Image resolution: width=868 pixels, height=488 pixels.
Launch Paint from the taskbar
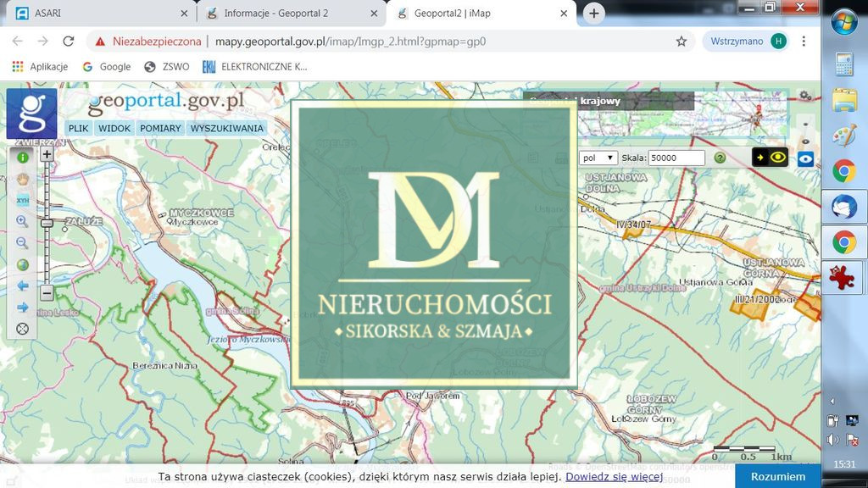coord(844,136)
